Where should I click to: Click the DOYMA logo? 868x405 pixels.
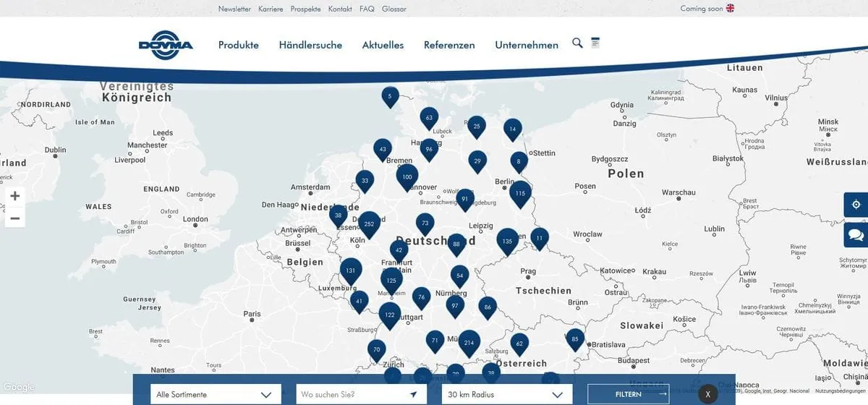pyautogui.click(x=166, y=44)
